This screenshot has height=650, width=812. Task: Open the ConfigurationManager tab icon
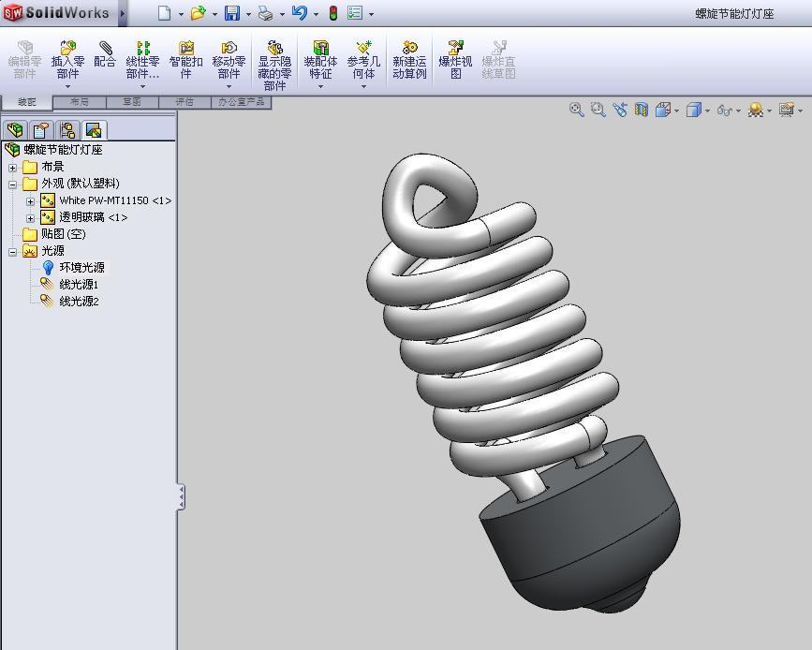[67, 129]
